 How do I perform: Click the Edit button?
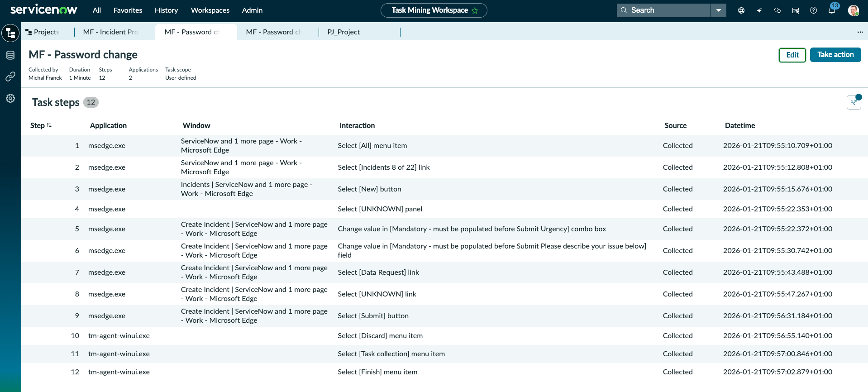point(792,55)
